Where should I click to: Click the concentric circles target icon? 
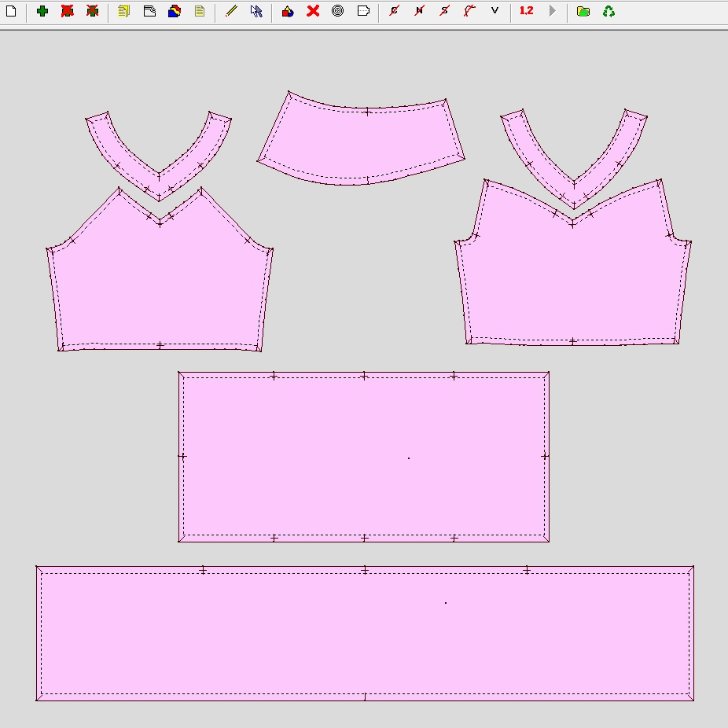[x=338, y=11]
